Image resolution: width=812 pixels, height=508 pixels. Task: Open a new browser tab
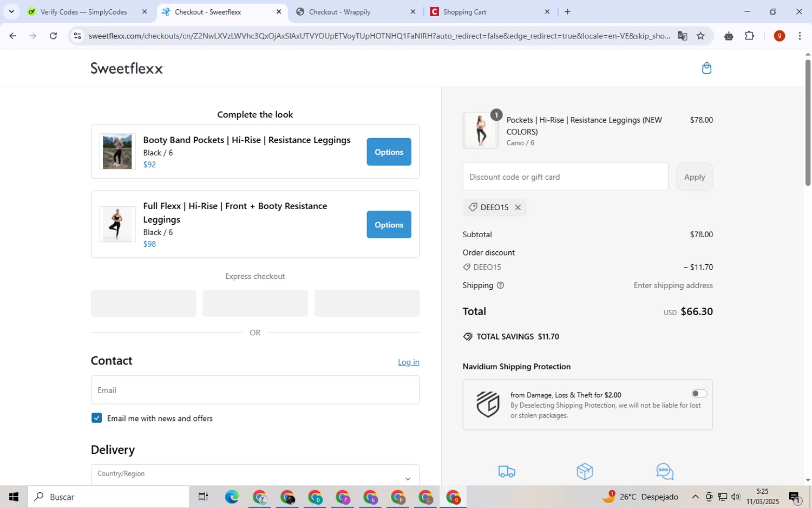coord(567,11)
